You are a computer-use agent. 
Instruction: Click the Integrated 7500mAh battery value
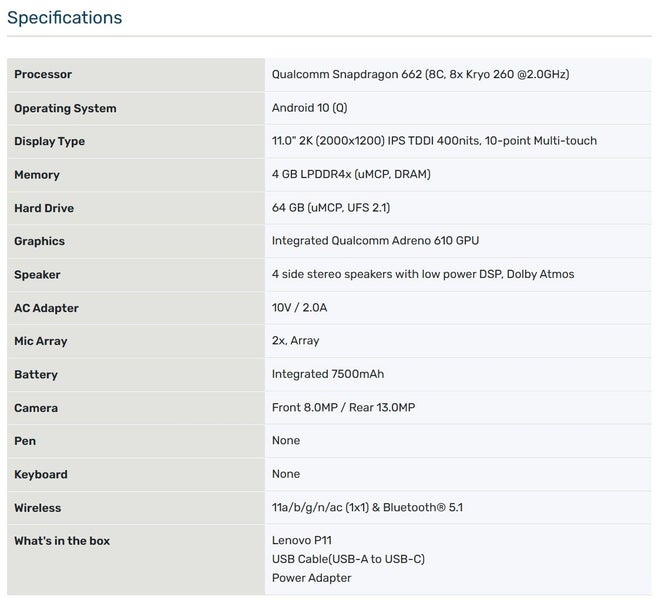click(x=328, y=374)
